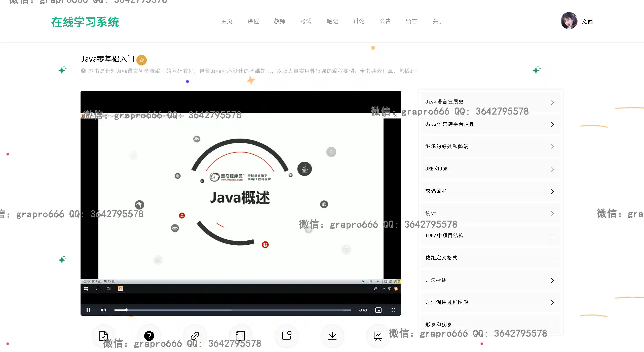This screenshot has width=644, height=352.
Task: Expand the Java语言发展史 chapter arrow
Action: click(552, 102)
